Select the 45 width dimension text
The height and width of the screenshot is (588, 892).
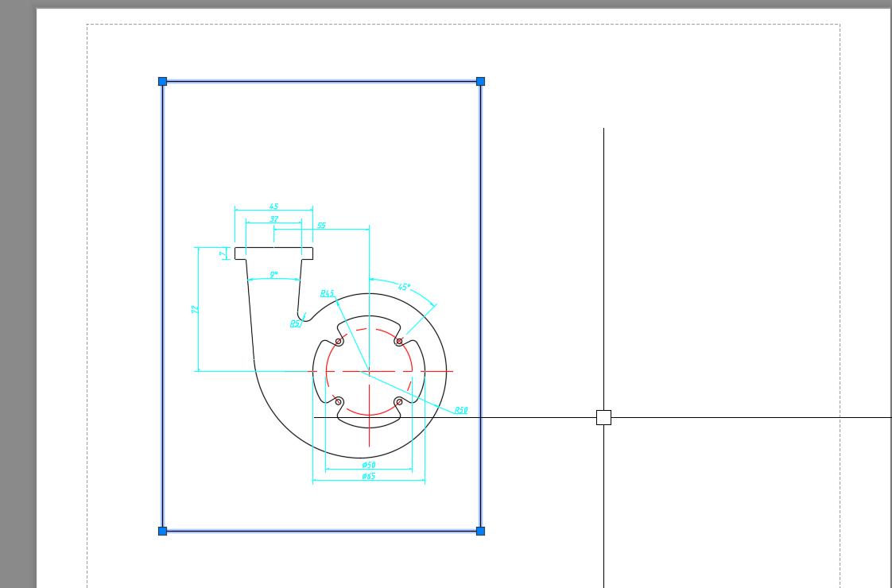[273, 207]
